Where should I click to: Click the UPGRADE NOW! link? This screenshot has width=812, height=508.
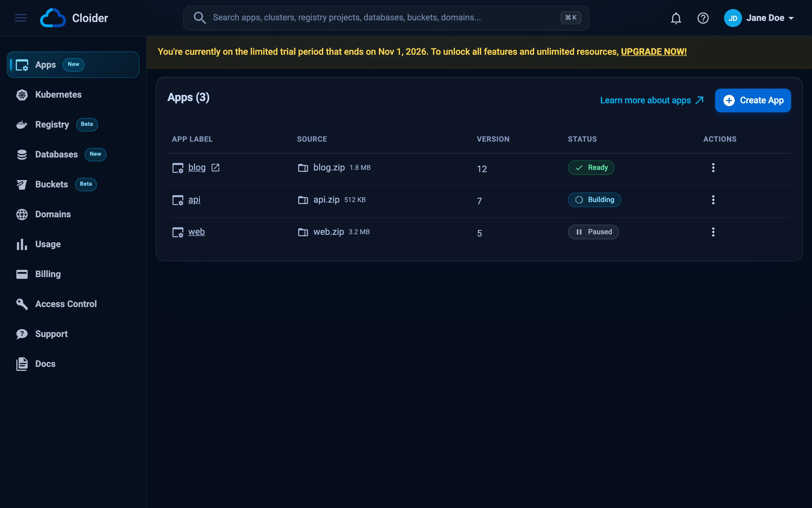654,52
